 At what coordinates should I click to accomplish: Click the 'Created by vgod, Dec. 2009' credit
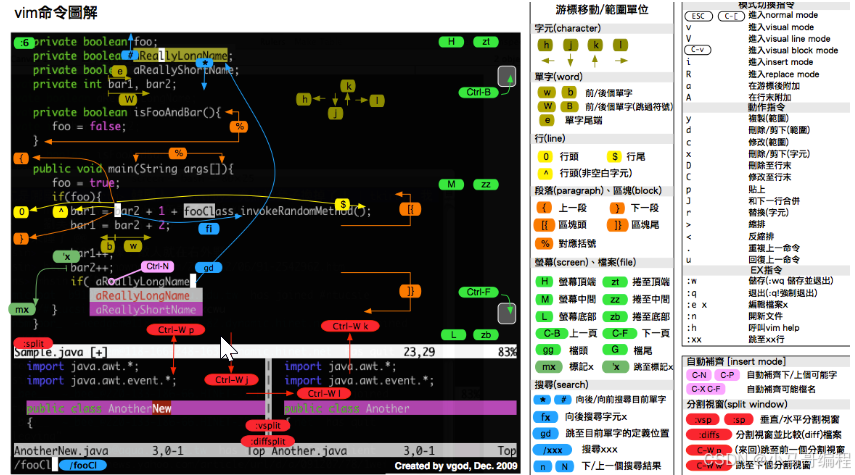[456, 466]
